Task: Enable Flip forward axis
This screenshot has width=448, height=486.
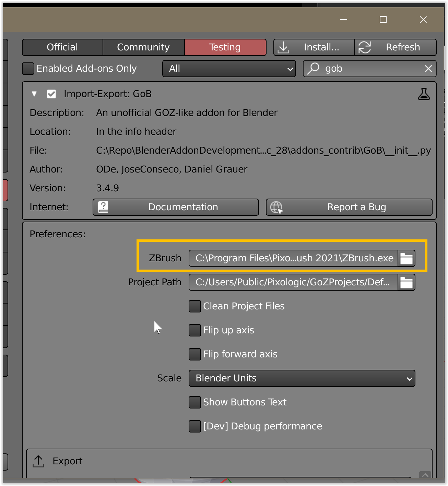Action: (195, 354)
